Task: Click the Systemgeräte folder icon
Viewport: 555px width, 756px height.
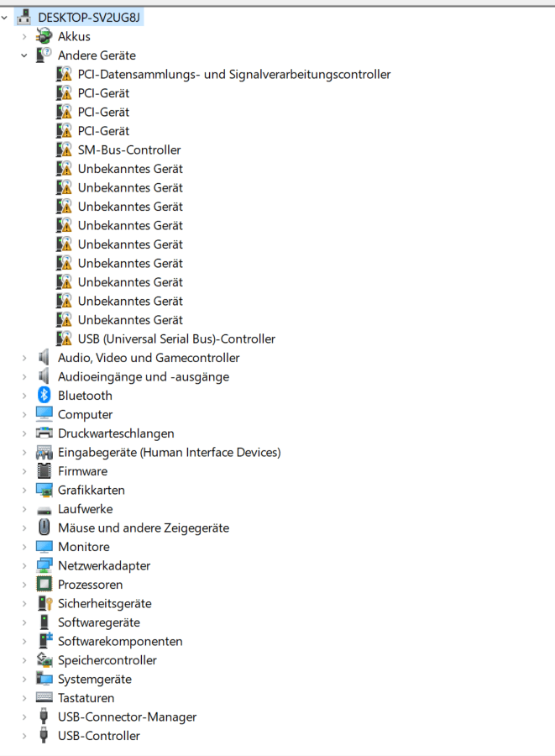Action: click(44, 679)
